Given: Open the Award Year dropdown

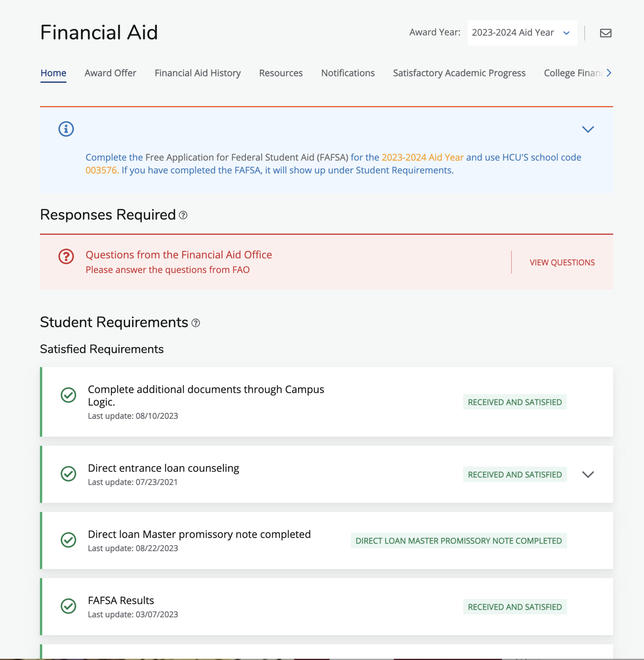Looking at the screenshot, I should (522, 33).
